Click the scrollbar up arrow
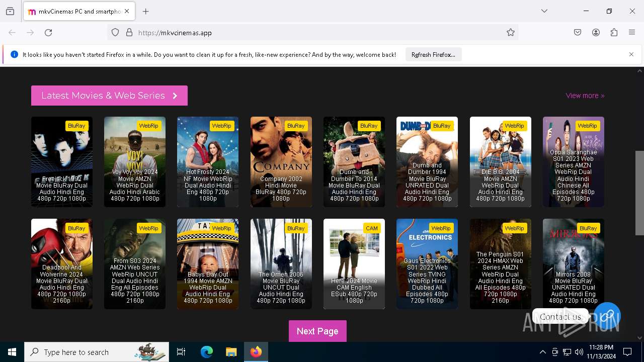Screen dimensions: 644x362 pyautogui.click(x=639, y=71)
